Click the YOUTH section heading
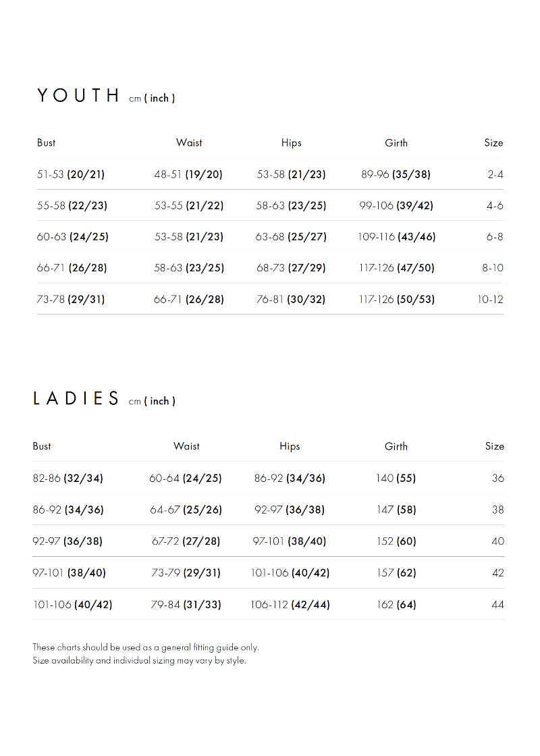540x756 pixels. click(x=78, y=96)
